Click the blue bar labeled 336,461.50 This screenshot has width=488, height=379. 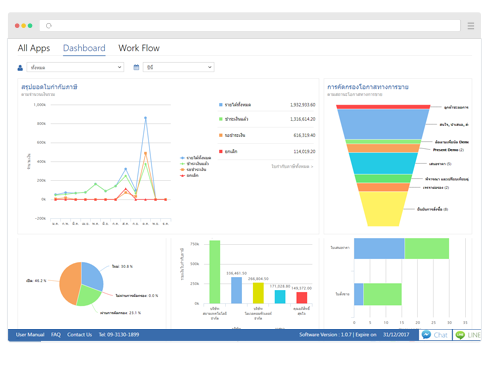pyautogui.click(x=236, y=290)
